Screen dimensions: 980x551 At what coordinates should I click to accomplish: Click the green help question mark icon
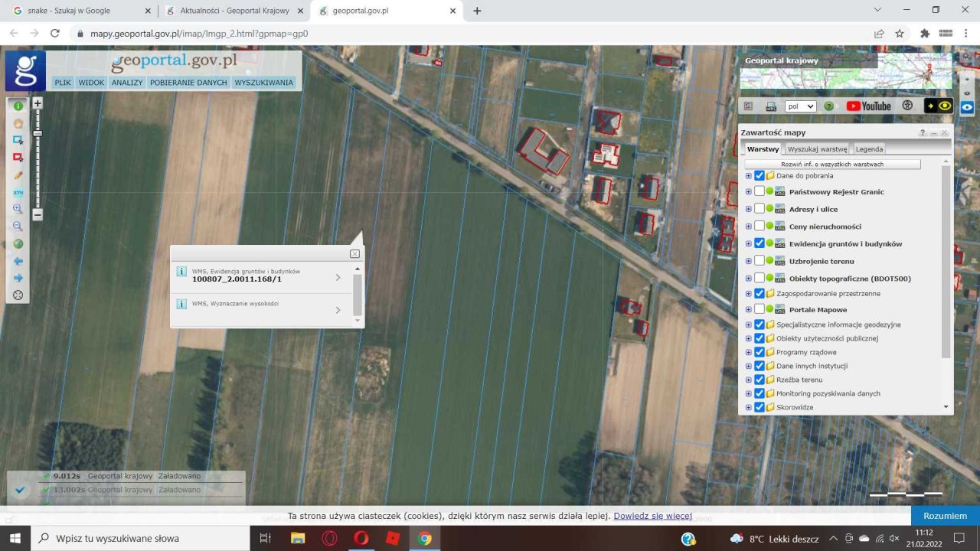[x=828, y=106]
